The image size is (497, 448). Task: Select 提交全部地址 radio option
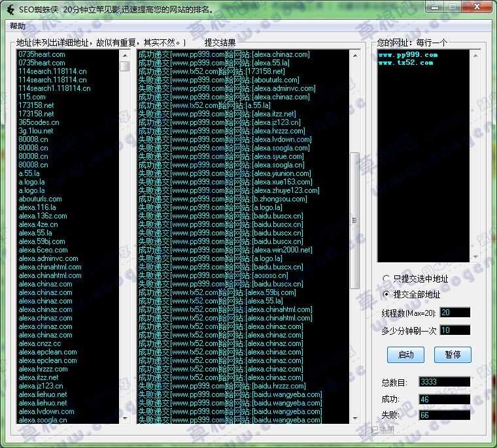[x=411, y=294]
